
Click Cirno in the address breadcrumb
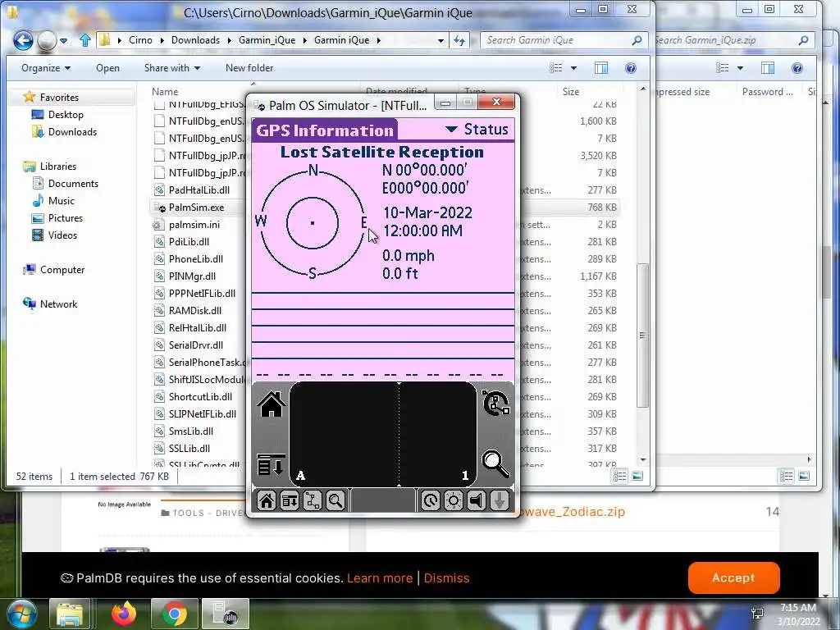point(140,40)
